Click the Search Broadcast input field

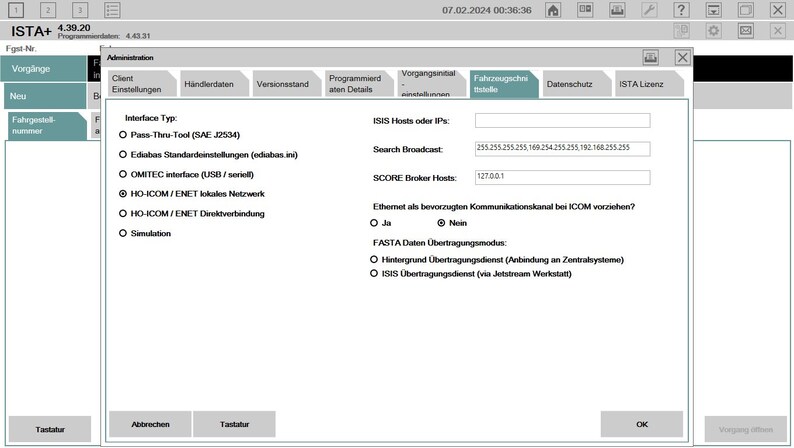click(x=563, y=149)
